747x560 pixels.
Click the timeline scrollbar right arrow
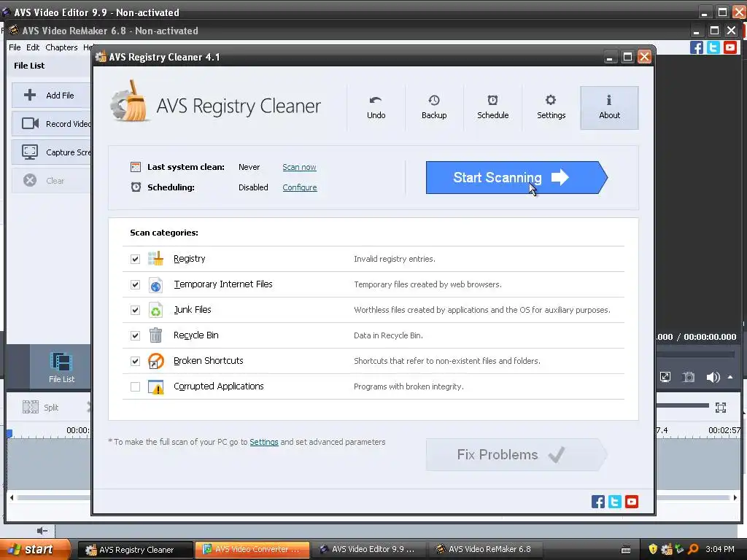coord(735,497)
